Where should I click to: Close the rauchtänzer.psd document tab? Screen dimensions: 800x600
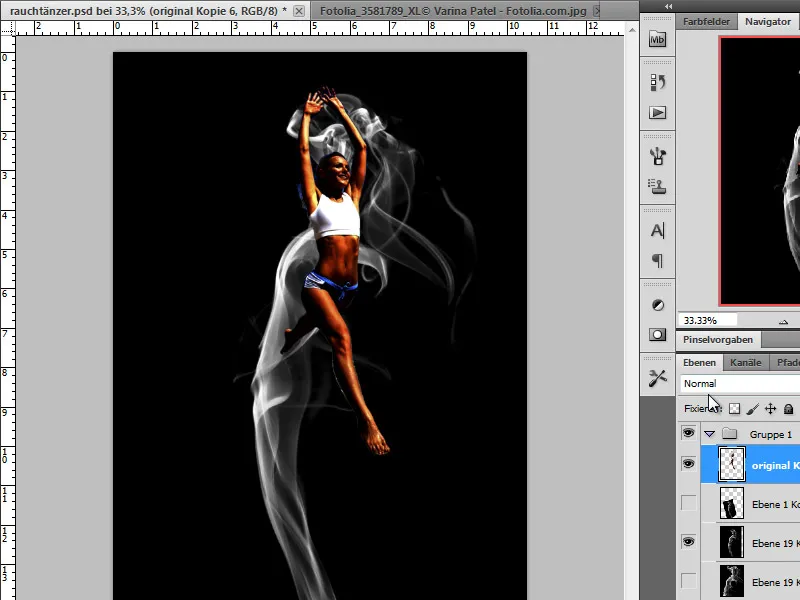coord(299,11)
